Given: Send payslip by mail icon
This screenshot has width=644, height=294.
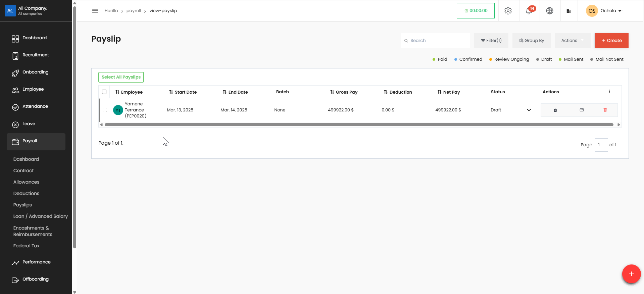Looking at the screenshot, I should pyautogui.click(x=582, y=110).
